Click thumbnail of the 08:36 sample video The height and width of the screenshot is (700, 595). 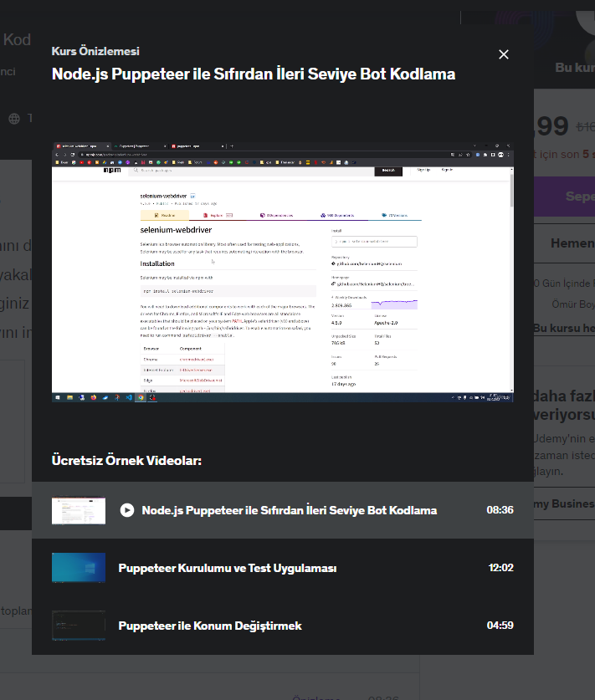coord(79,510)
